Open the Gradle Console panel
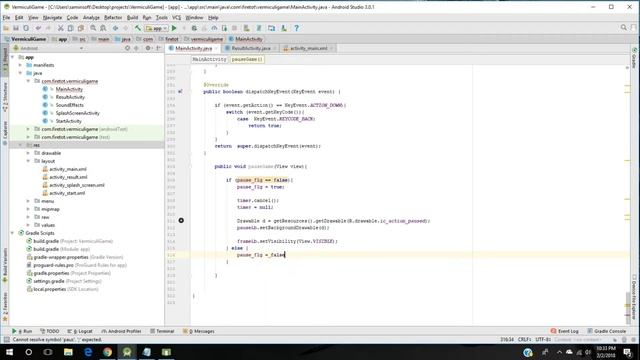 tap(607, 331)
